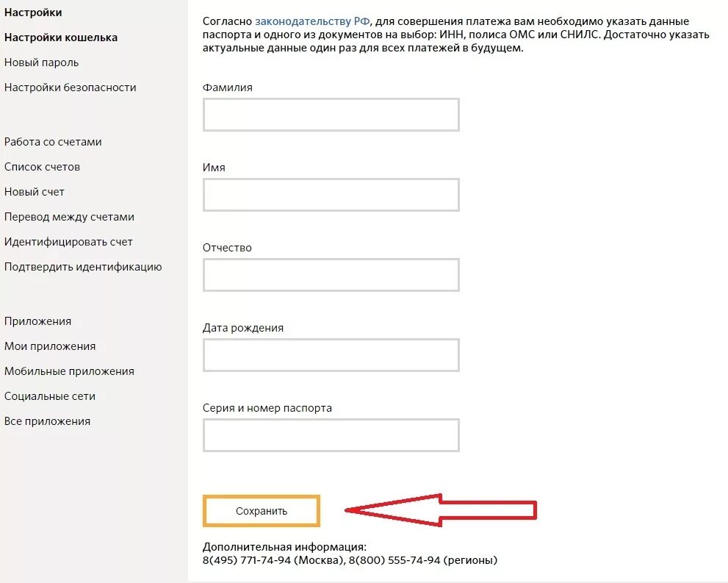Go to Новый пароль
This screenshot has width=728, height=583.
pyautogui.click(x=41, y=62)
